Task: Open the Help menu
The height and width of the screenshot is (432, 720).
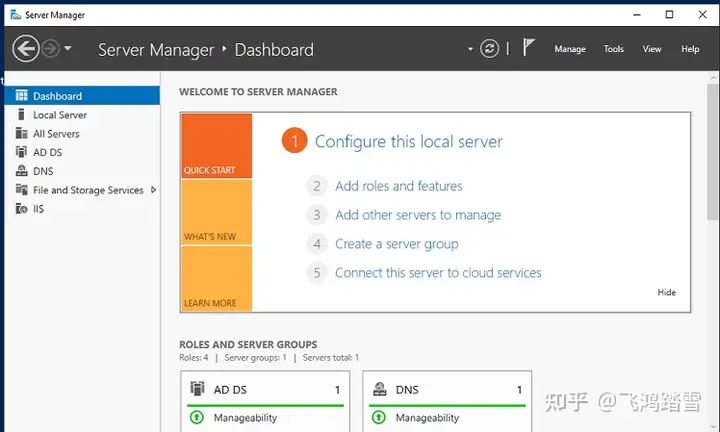Action: pyautogui.click(x=690, y=49)
